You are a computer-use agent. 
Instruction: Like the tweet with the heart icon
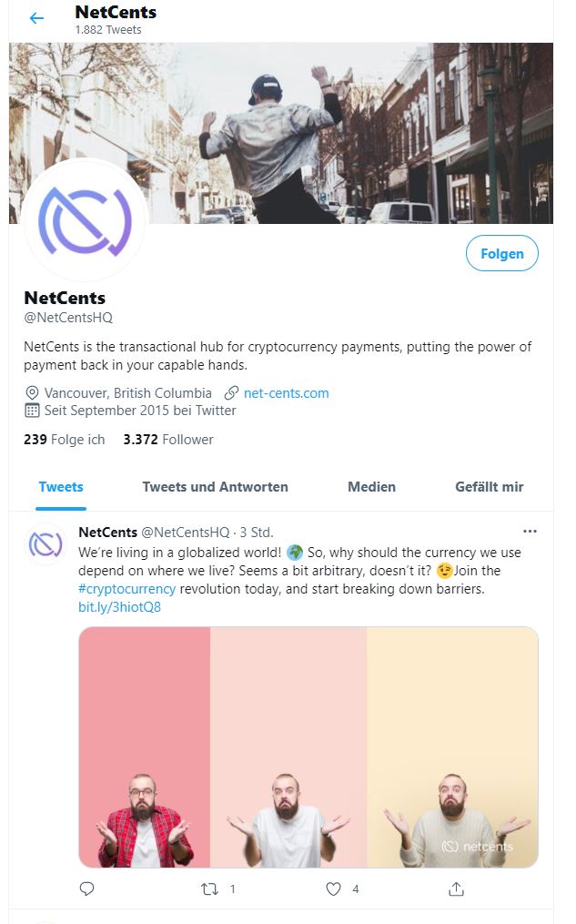point(333,889)
